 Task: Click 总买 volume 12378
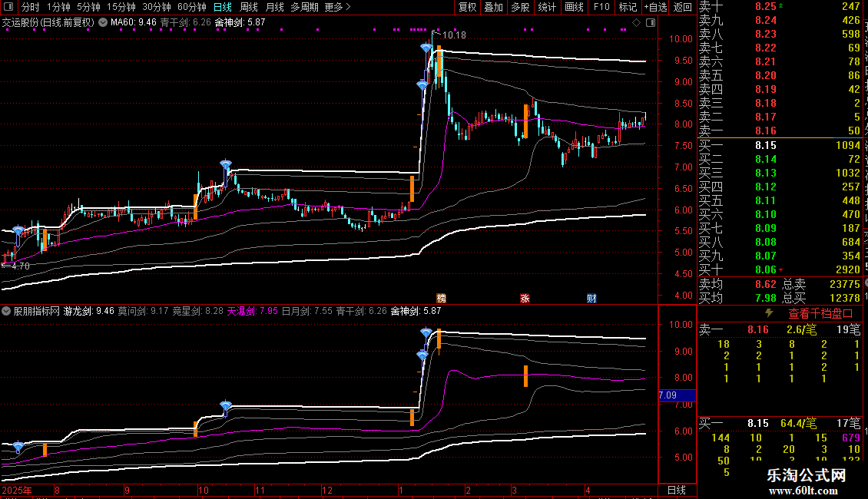point(845,298)
